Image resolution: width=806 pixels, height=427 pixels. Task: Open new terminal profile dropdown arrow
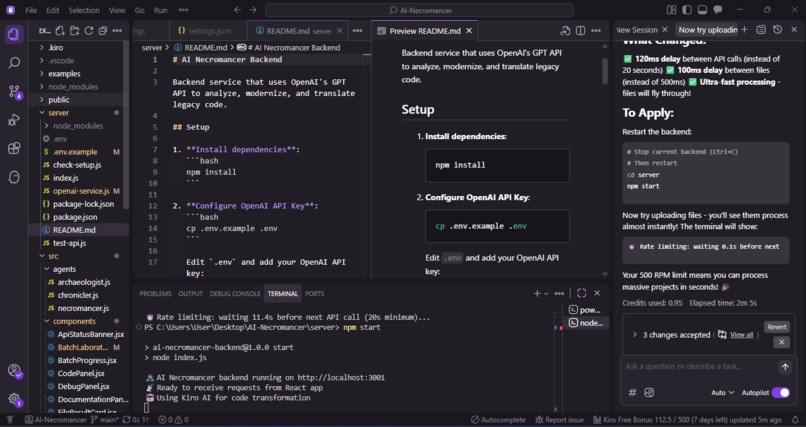546,293
